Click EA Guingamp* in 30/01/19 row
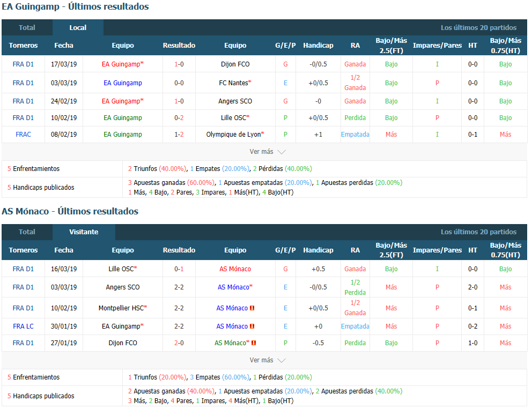532x409 pixels. point(122,326)
